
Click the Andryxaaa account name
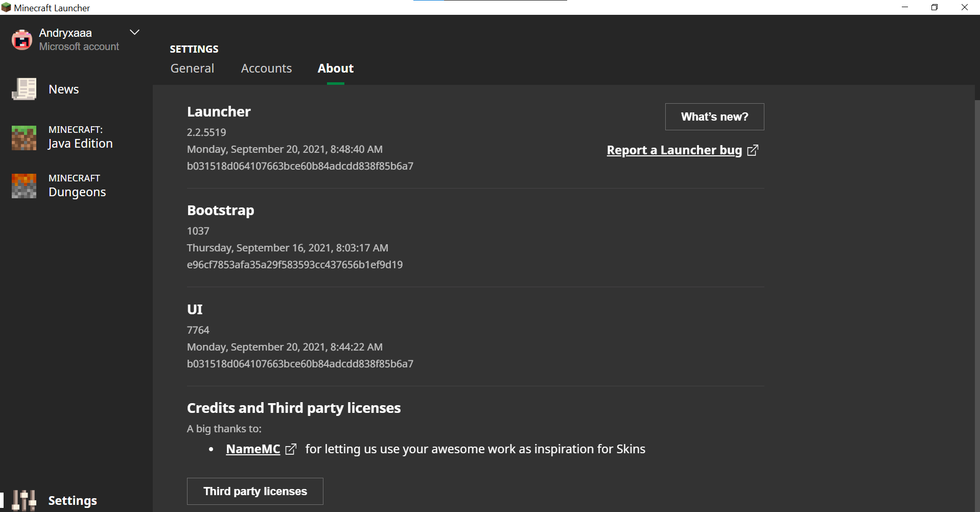(65, 33)
